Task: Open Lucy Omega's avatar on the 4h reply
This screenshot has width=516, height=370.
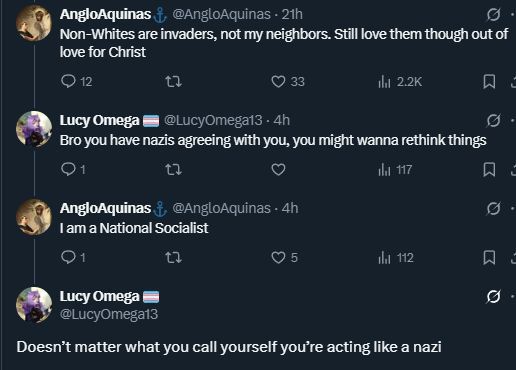Action: pyautogui.click(x=34, y=129)
